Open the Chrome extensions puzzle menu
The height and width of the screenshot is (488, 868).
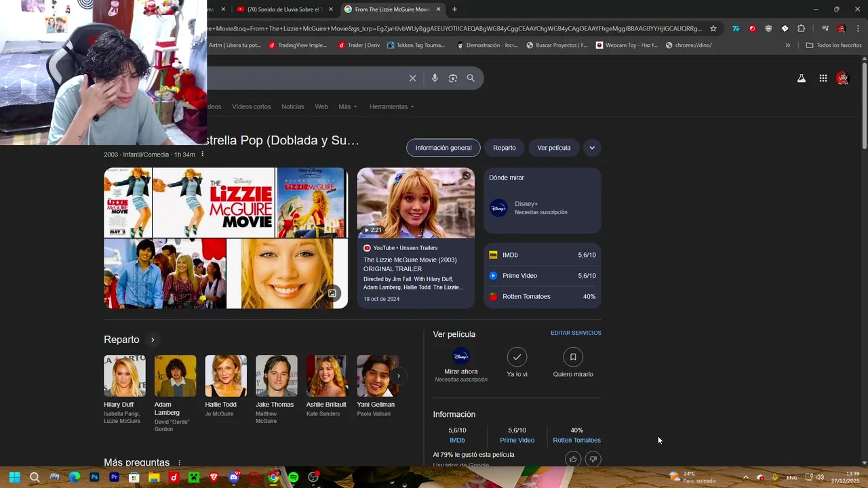coord(801,28)
